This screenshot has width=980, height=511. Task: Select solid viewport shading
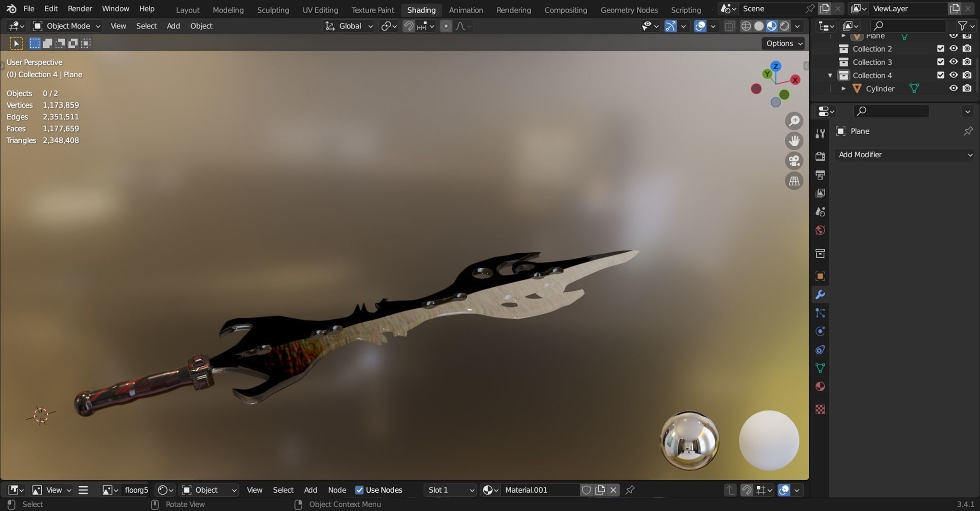759,26
